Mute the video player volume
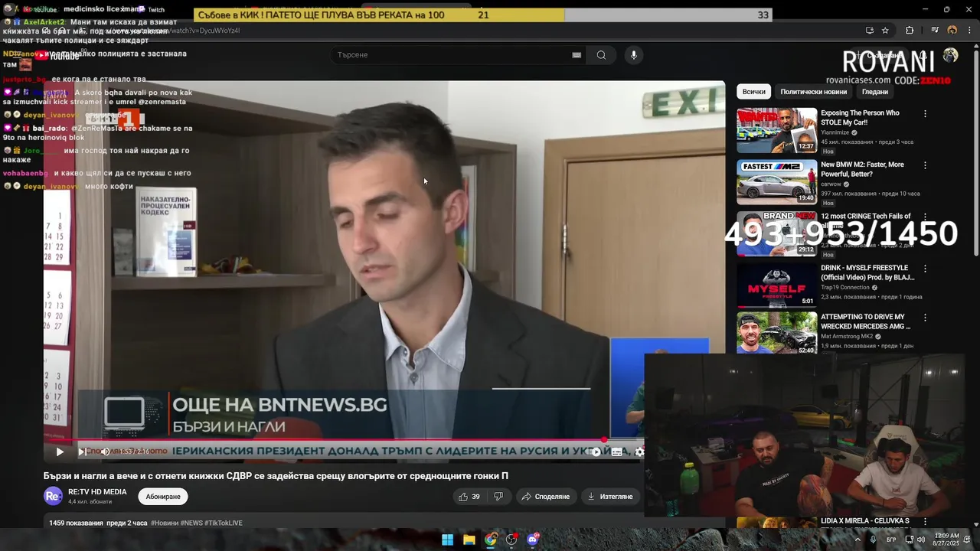 (x=105, y=452)
